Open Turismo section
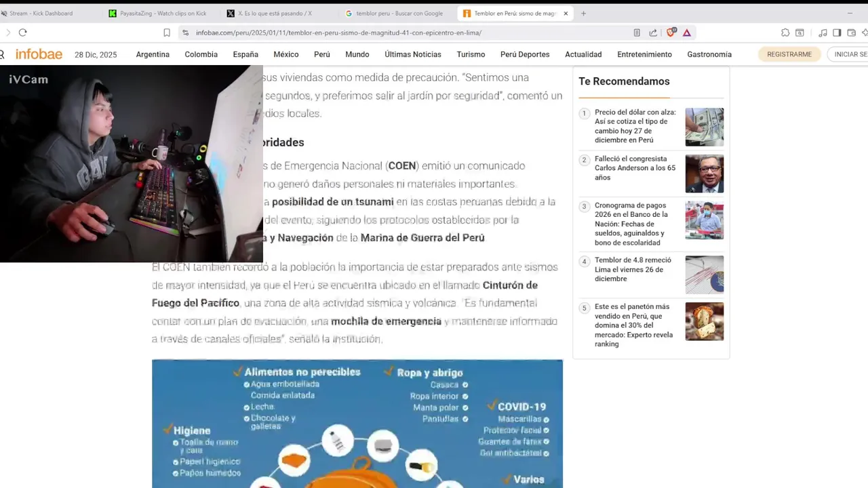 pos(471,54)
